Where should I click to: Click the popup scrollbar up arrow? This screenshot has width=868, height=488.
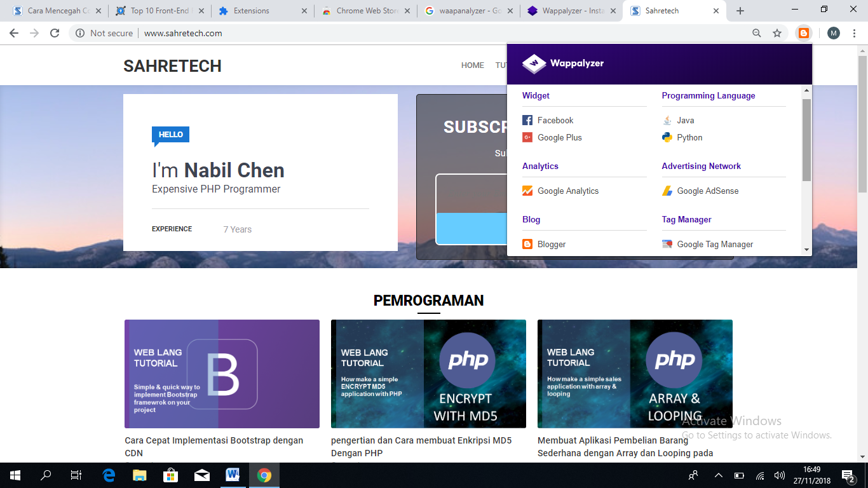(x=807, y=90)
